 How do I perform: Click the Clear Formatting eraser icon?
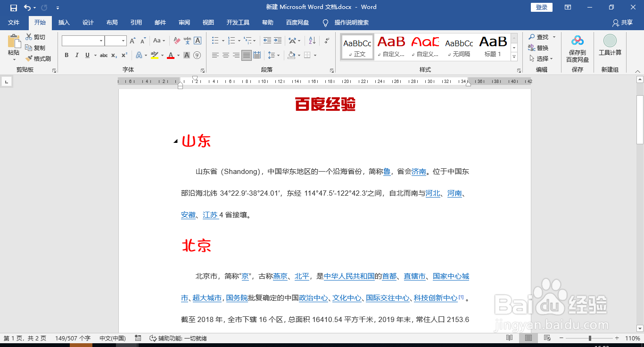coord(177,41)
